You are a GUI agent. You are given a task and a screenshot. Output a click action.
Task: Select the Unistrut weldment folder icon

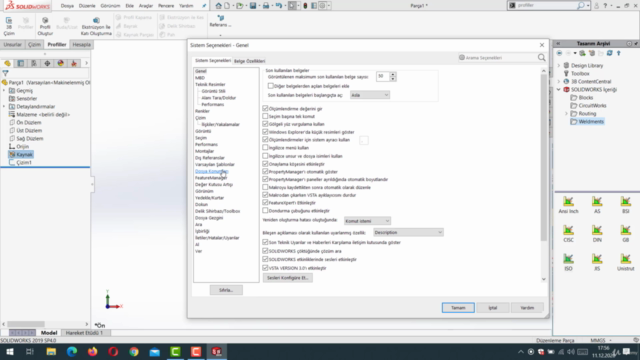coord(625,259)
